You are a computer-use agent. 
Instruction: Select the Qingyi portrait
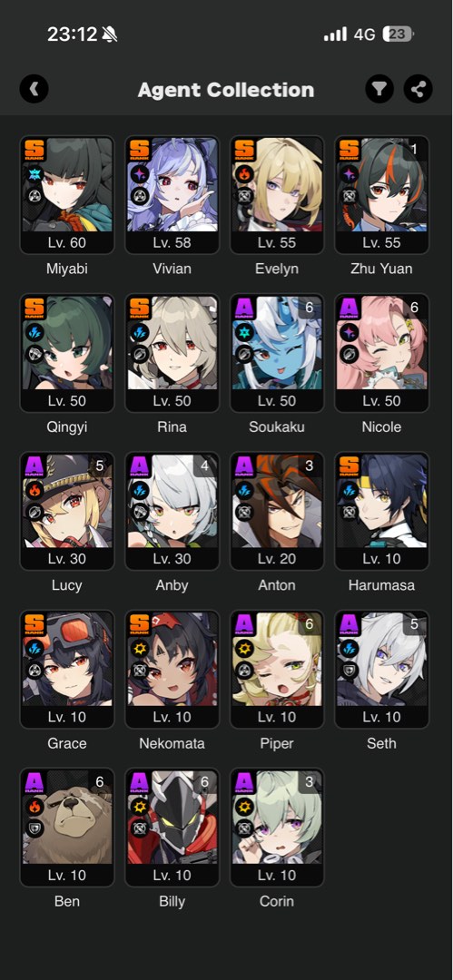click(x=67, y=353)
